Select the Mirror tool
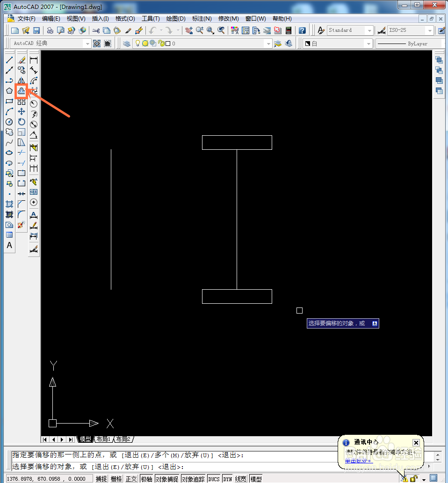 pyautogui.click(x=22, y=80)
